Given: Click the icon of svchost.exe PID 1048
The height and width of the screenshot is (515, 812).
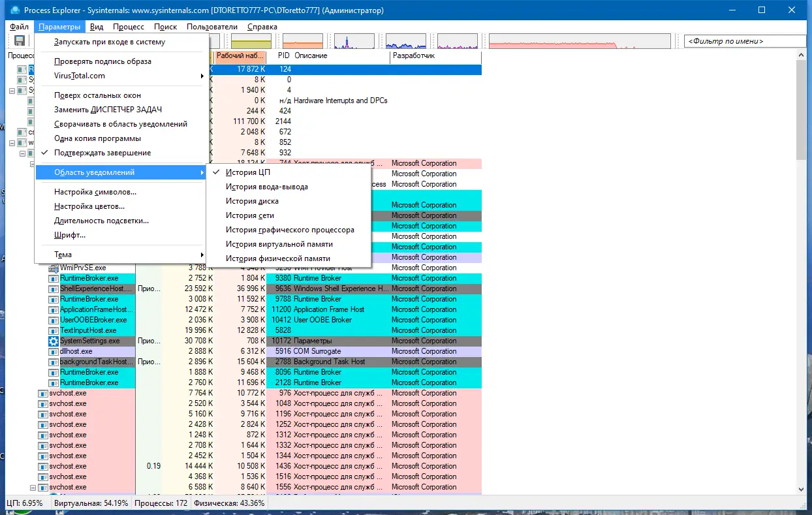Looking at the screenshot, I should (43, 403).
